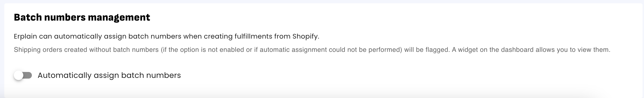Click the words 'batch numbers' in the toggle label
The width and height of the screenshot is (644, 98).
[151, 75]
